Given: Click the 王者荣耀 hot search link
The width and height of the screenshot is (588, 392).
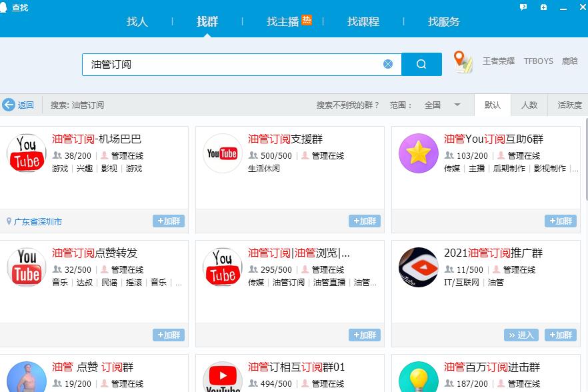Looking at the screenshot, I should (x=498, y=61).
